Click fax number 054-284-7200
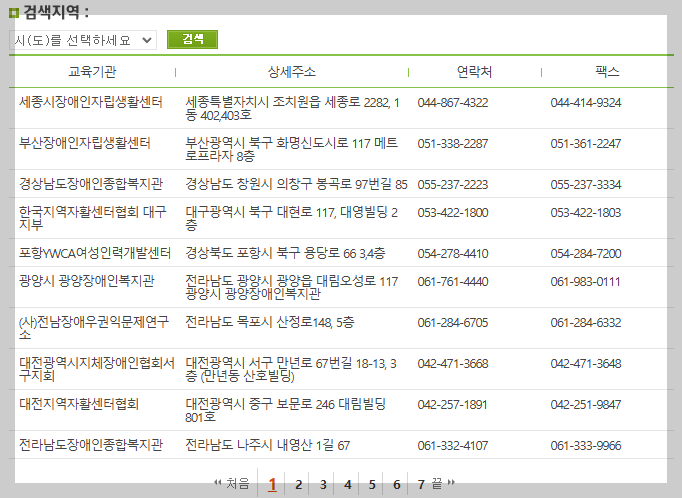682x498 pixels. pyautogui.click(x=586, y=254)
